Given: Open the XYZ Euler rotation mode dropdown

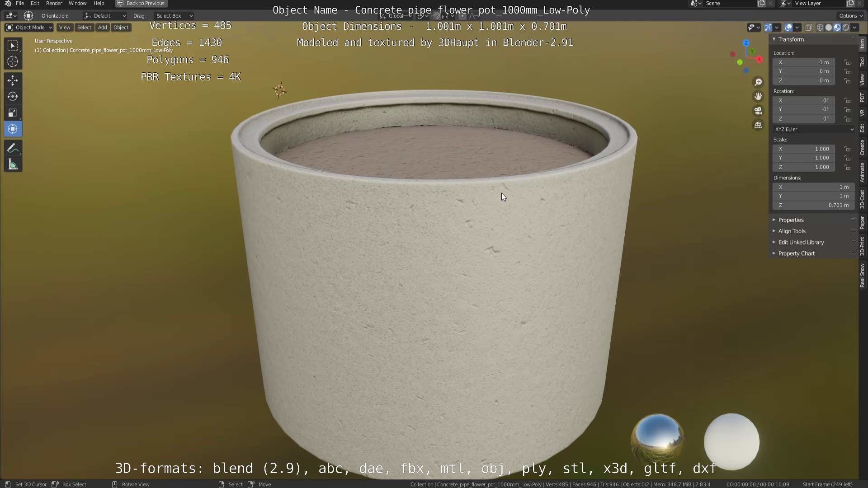Looking at the screenshot, I should tap(814, 129).
